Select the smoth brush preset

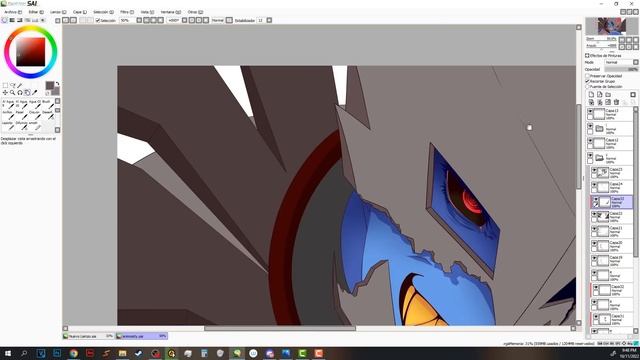34,125
